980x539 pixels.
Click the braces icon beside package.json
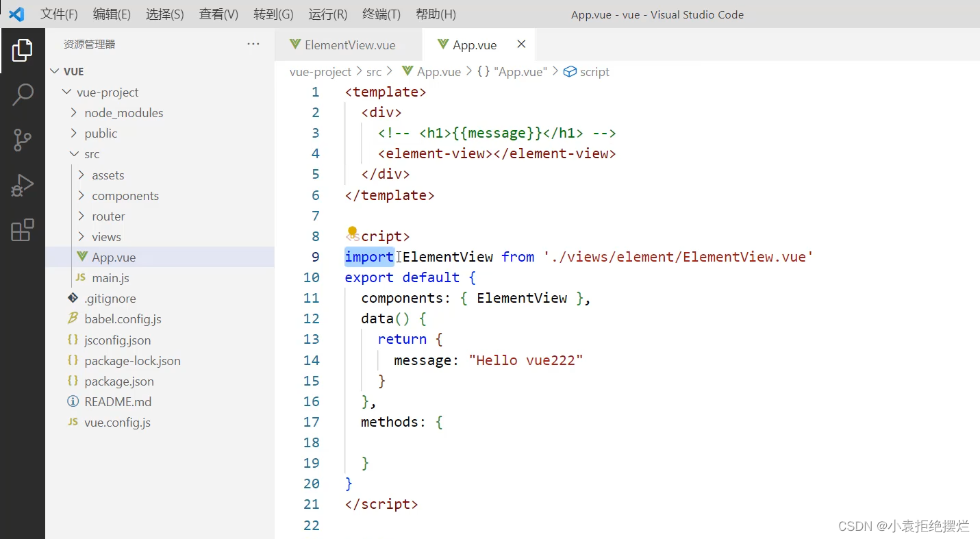pos(73,381)
